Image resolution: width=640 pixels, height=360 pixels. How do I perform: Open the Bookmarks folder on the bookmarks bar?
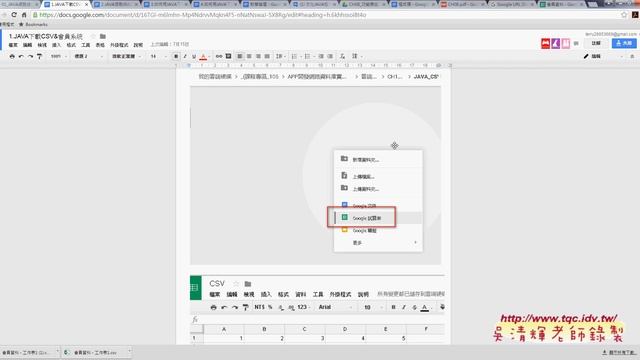tap(33, 24)
